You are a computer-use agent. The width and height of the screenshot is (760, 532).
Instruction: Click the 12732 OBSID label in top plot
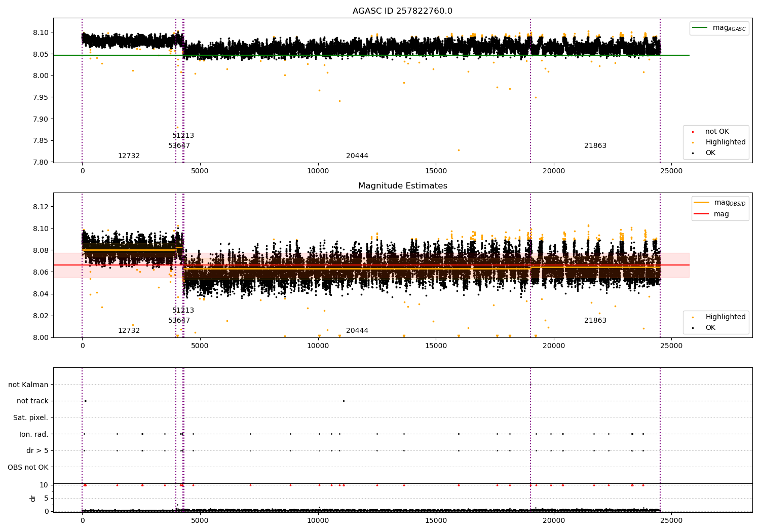pyautogui.click(x=129, y=156)
